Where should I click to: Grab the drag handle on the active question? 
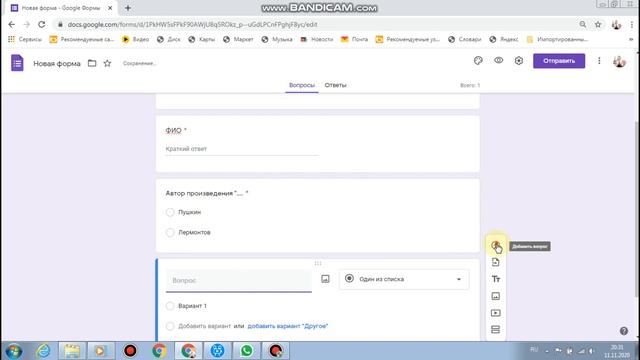coord(318,263)
